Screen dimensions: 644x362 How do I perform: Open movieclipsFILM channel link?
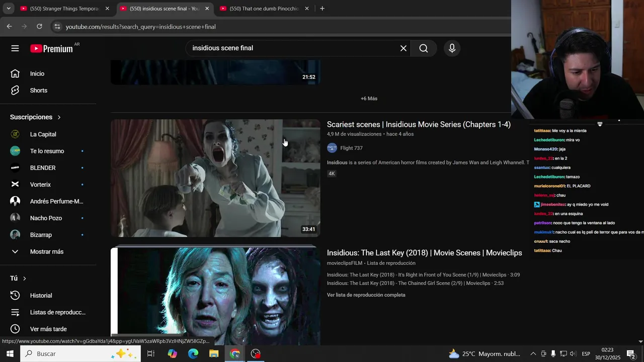[345, 263]
